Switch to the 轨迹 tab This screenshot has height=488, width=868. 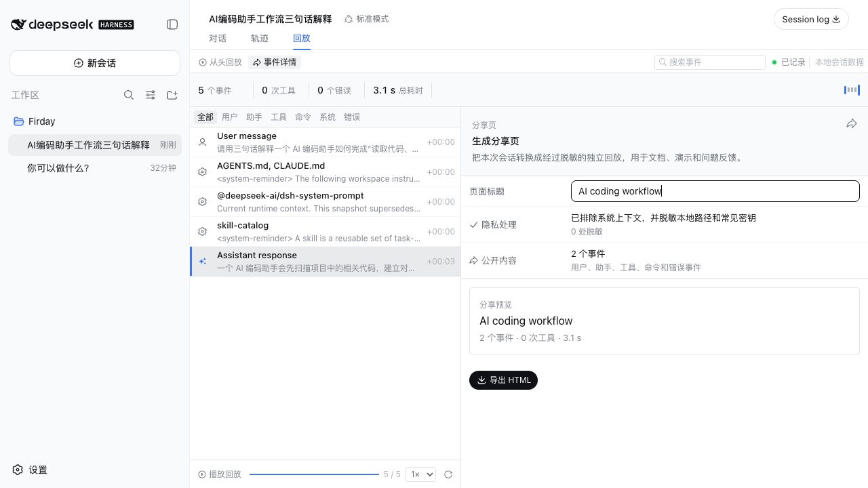[260, 39]
